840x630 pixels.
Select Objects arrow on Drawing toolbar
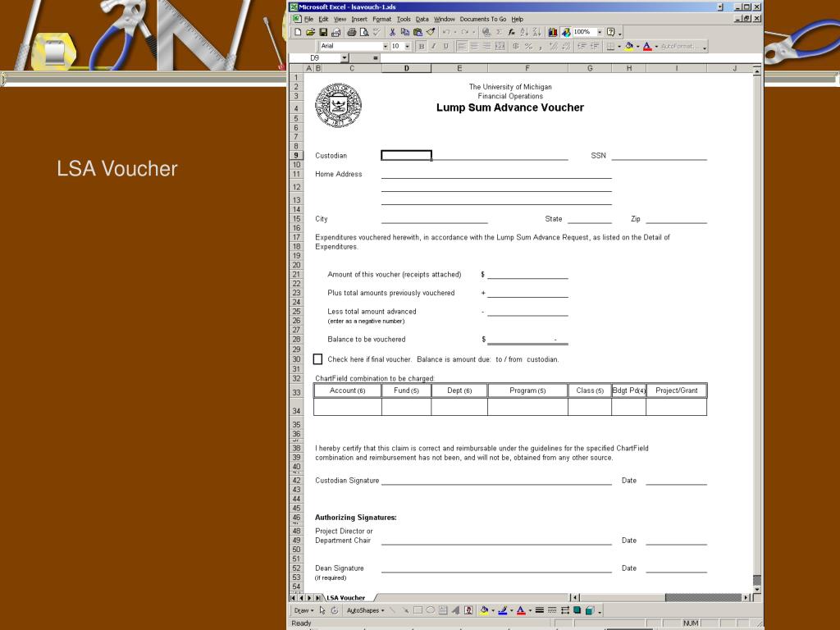point(322,610)
